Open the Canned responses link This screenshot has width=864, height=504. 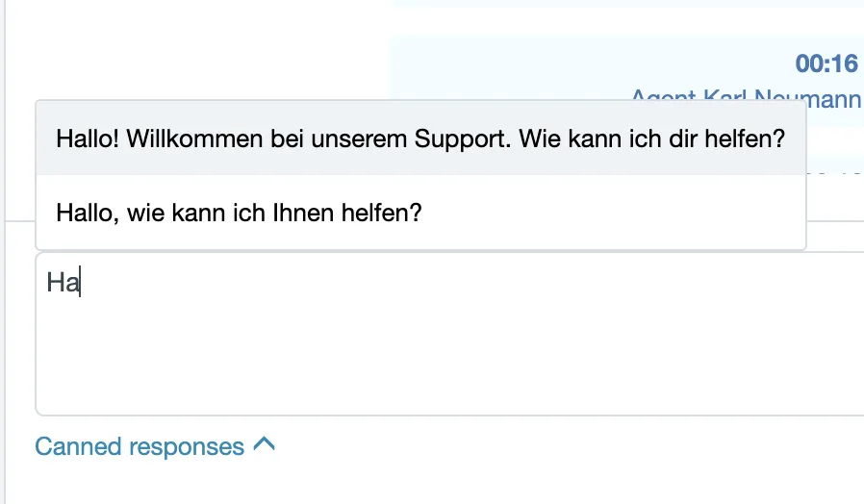point(155,446)
